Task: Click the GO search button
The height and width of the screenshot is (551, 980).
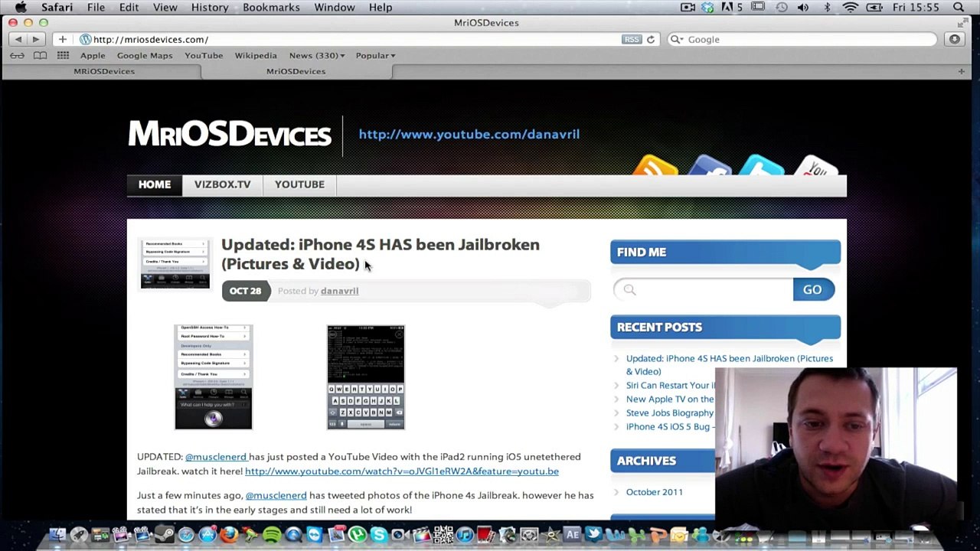Action: click(x=812, y=290)
